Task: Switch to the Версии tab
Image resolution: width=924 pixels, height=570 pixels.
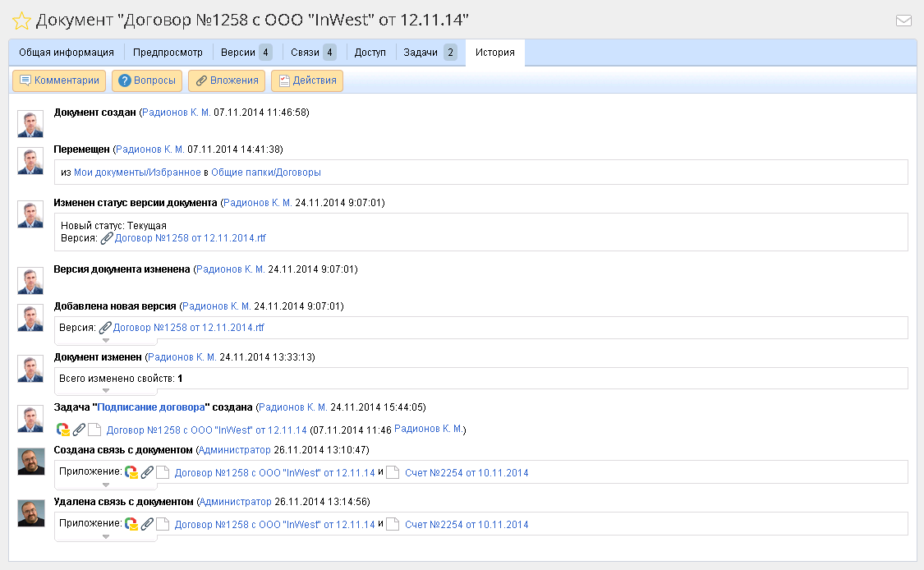Action: 245,53
